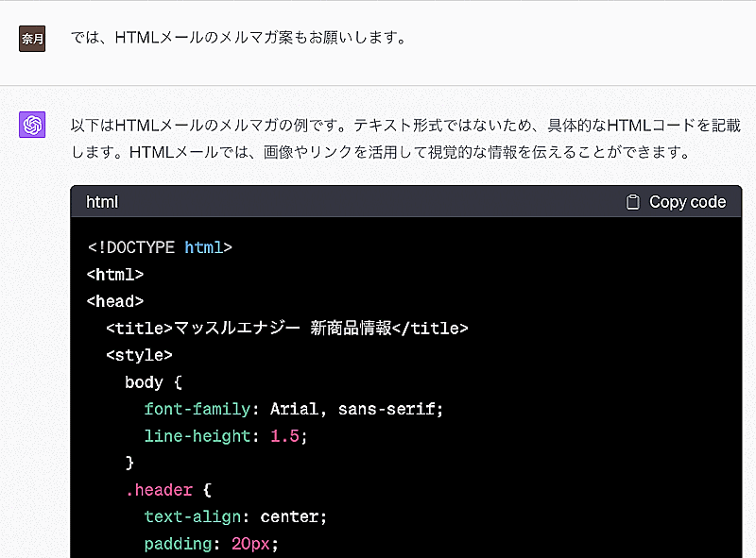Click the <style> tag line

tap(139, 355)
